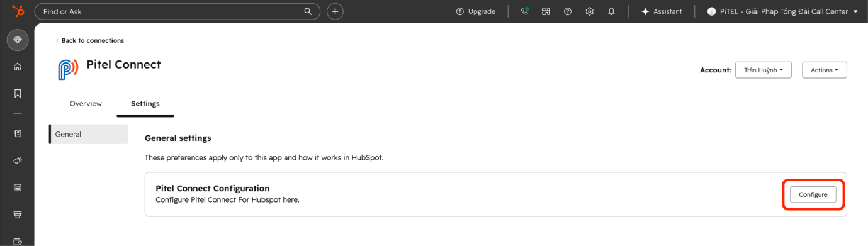Expand the Actions dropdown
The height and width of the screenshot is (246, 868).
[x=825, y=70]
